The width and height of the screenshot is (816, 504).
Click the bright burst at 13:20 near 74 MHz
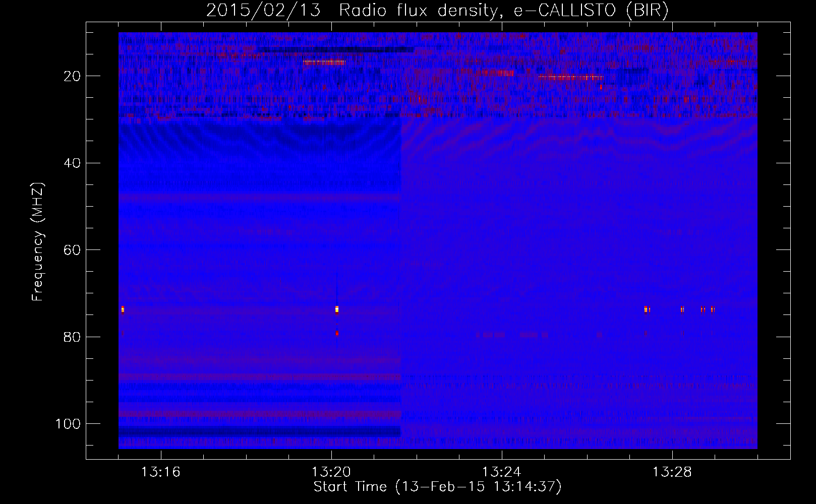(x=337, y=309)
